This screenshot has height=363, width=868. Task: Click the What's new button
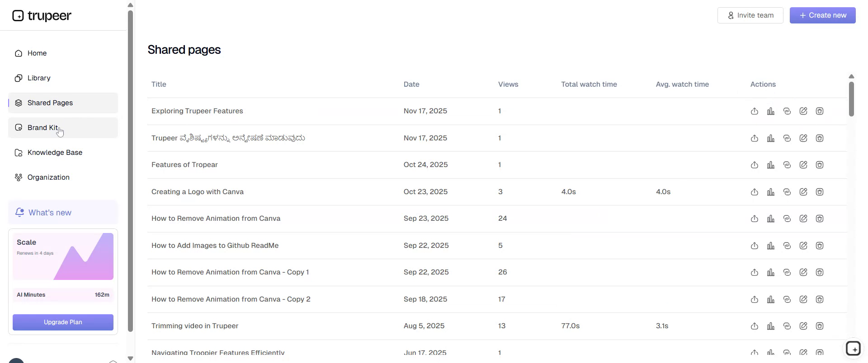63,213
